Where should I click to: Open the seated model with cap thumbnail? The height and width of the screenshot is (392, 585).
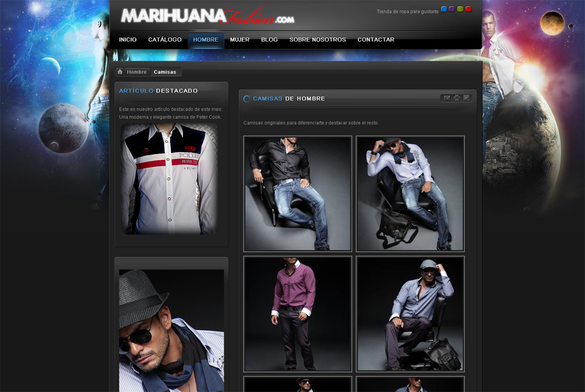coord(410,314)
